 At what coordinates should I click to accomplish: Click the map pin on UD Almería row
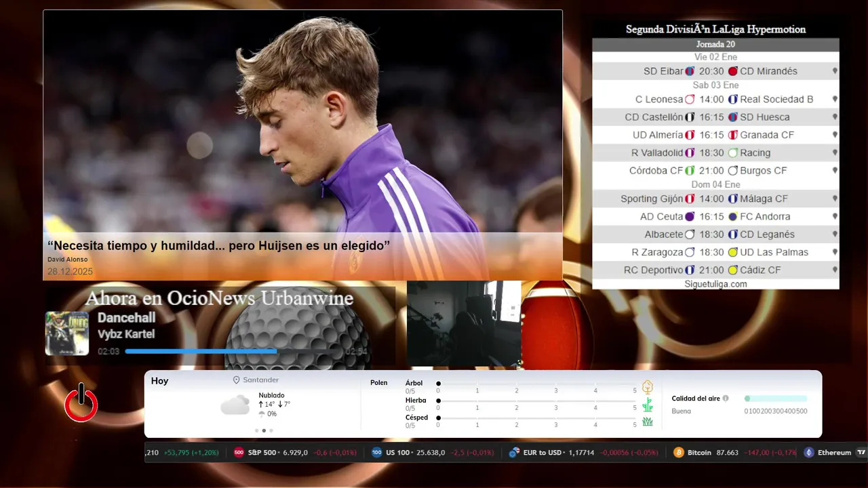(x=835, y=135)
